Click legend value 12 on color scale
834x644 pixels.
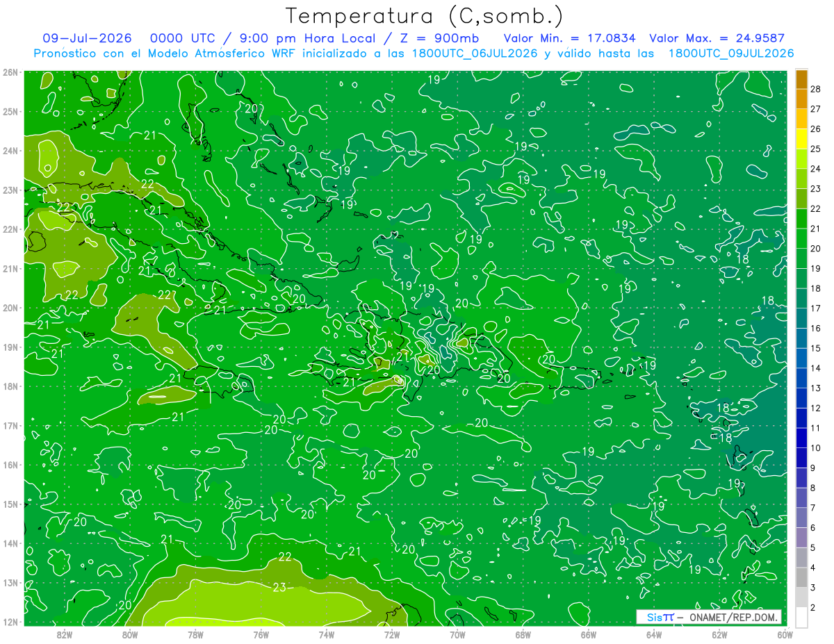815,408
